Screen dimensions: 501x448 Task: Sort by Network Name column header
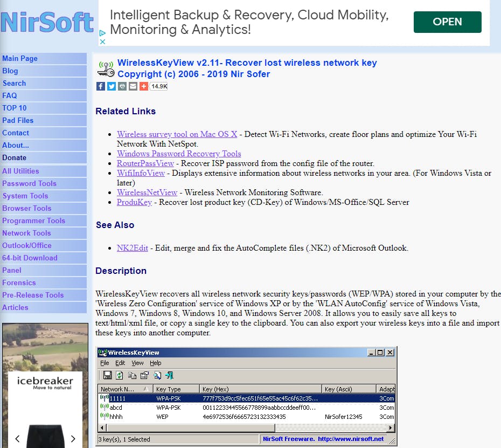point(125,389)
